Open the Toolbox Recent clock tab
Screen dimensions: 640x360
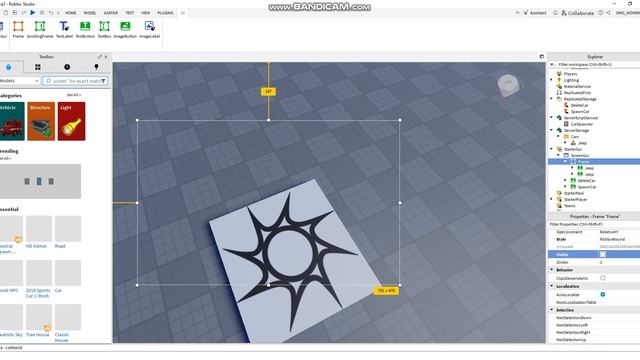(x=67, y=67)
